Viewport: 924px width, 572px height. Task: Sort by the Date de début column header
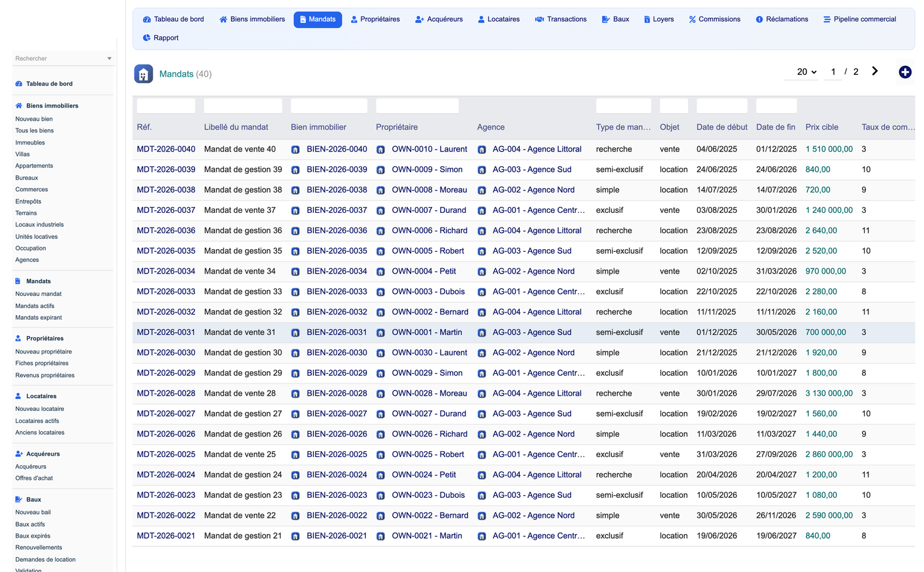click(722, 127)
